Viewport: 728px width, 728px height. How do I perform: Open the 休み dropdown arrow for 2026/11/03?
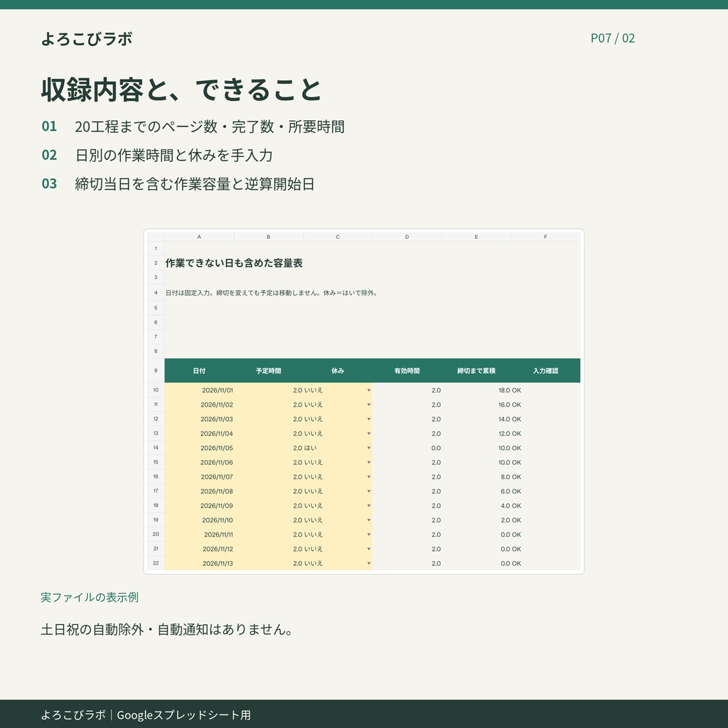coord(369,419)
